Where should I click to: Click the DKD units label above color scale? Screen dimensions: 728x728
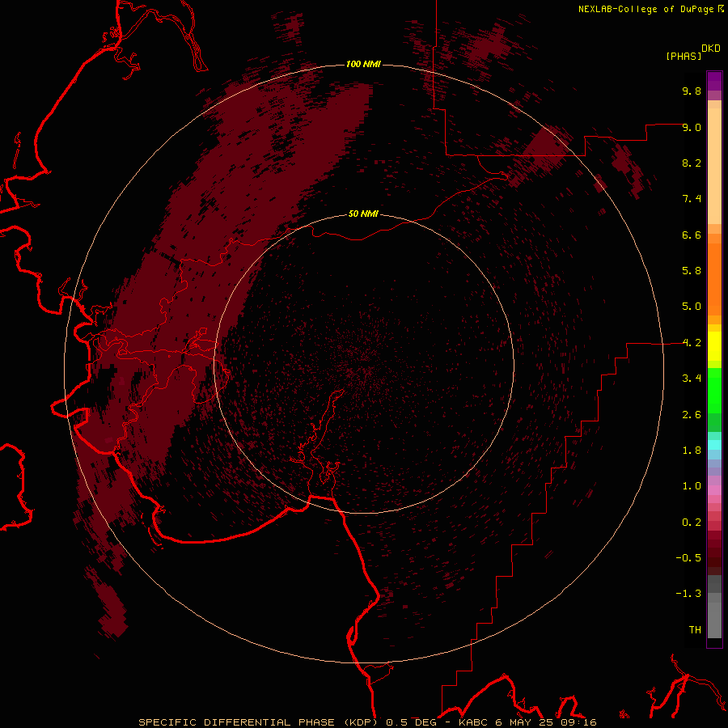pyautogui.click(x=711, y=49)
